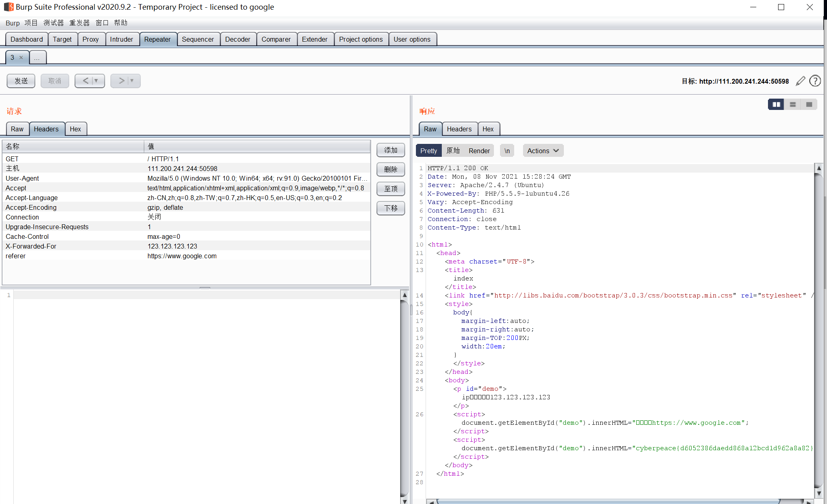This screenshot has height=504, width=827.
Task: Go forward to next request arrow
Action: click(x=121, y=81)
